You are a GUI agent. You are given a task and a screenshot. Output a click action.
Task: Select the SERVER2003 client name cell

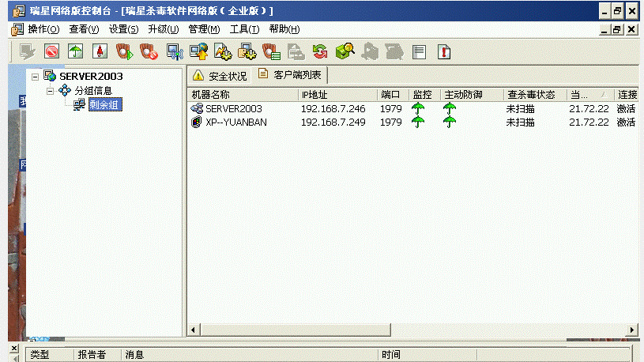[x=234, y=109]
